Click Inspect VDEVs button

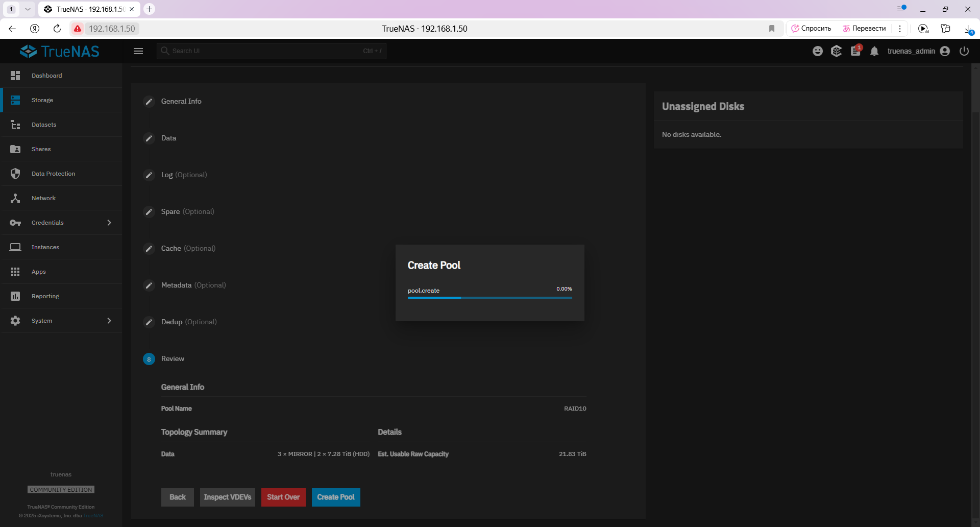point(228,497)
